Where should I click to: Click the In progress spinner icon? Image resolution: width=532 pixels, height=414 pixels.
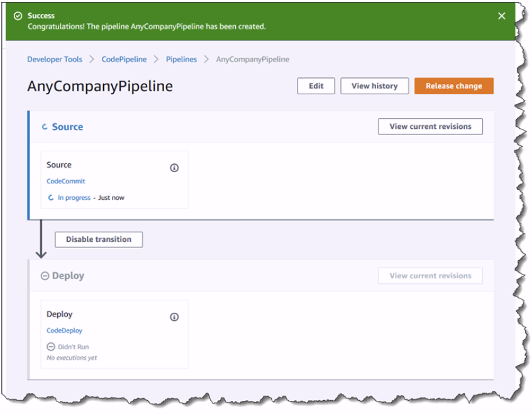51,198
